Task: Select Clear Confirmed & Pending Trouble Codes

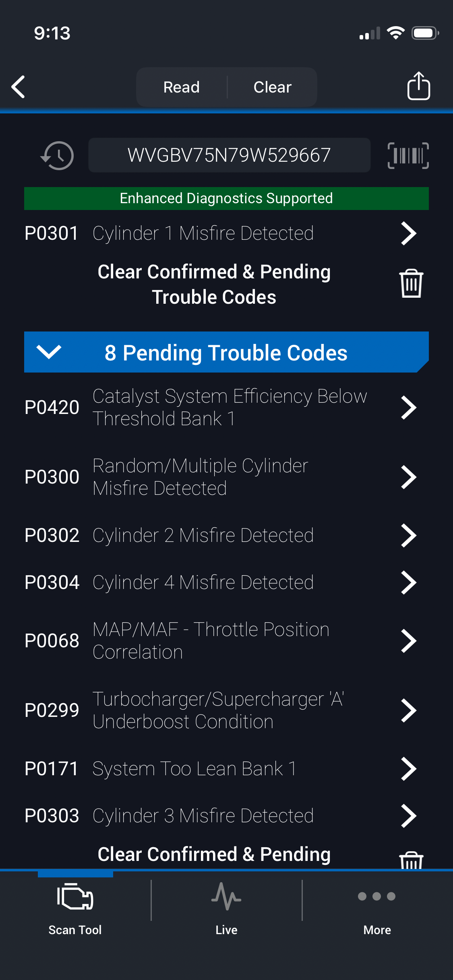Action: [x=214, y=284]
